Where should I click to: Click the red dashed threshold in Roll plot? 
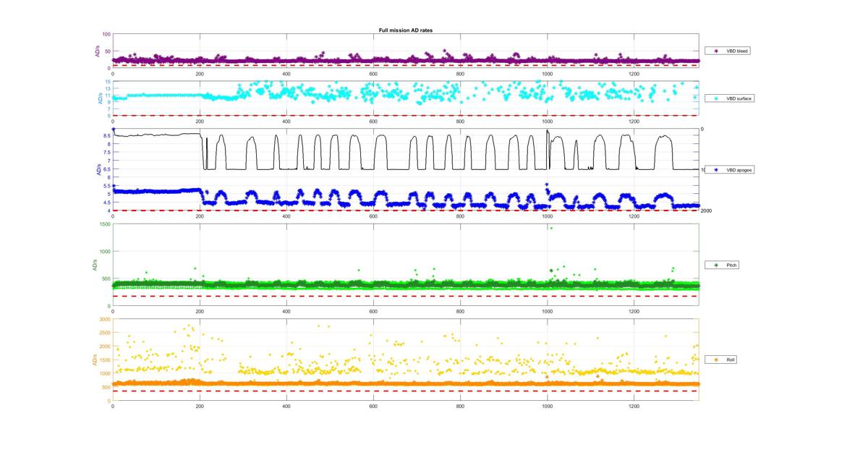coord(405,391)
